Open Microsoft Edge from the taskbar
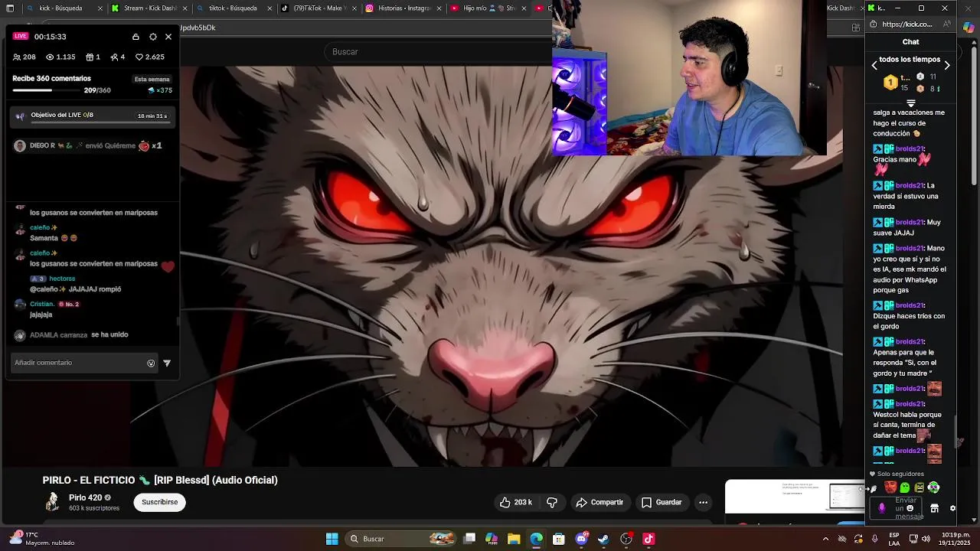980x551 pixels. [536, 539]
